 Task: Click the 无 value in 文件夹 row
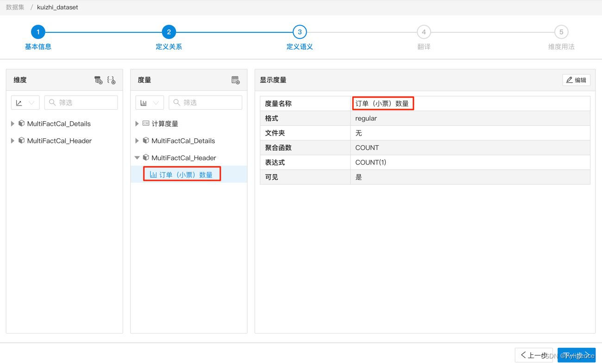pos(358,133)
